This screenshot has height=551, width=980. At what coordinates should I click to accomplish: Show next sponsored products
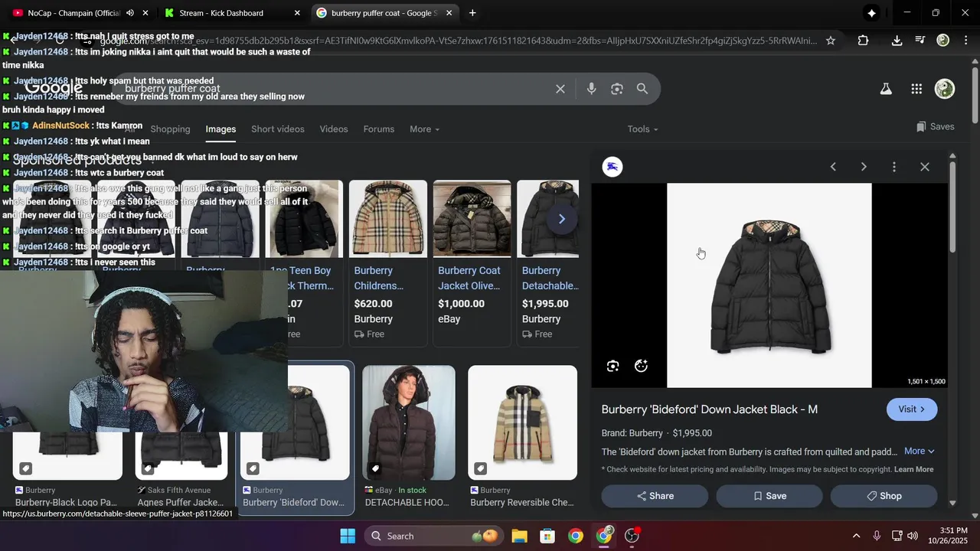coord(561,220)
